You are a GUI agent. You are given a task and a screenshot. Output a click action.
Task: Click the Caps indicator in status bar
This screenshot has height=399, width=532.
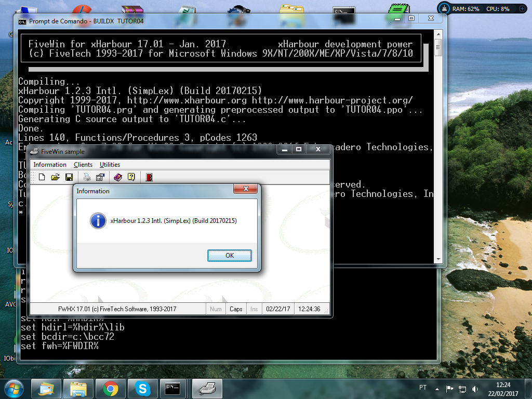point(236,309)
